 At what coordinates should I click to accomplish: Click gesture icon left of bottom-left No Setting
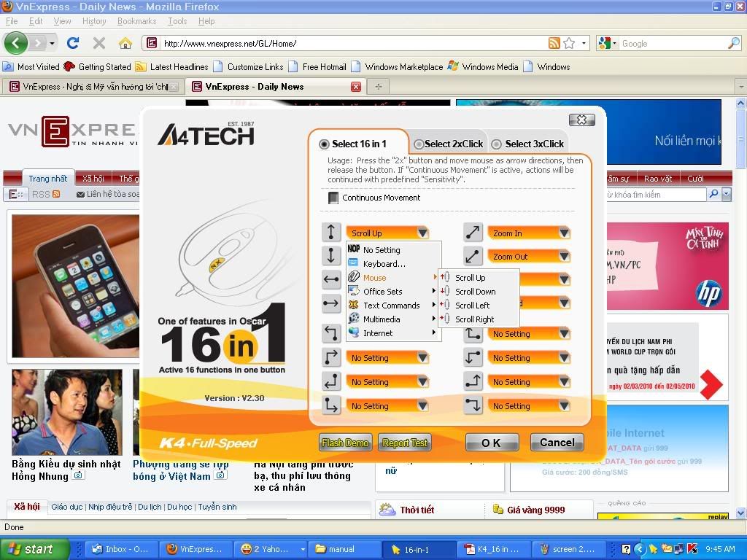[x=331, y=405]
